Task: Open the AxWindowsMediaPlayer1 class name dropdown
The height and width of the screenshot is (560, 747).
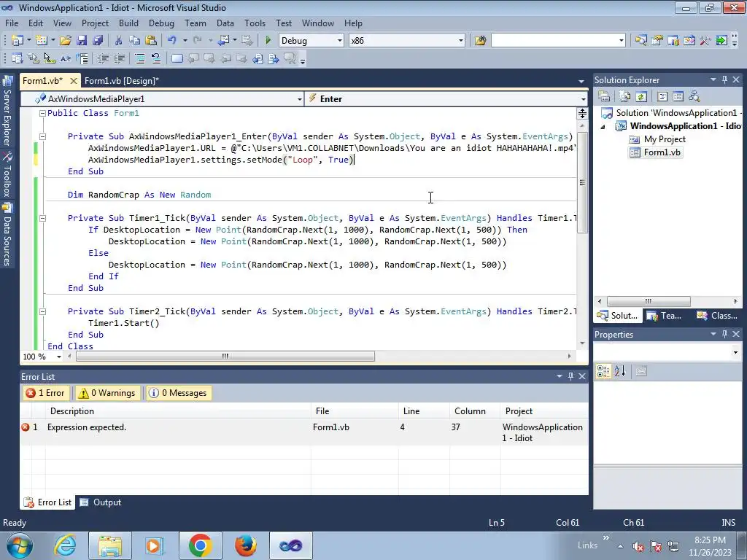Action: (x=300, y=99)
